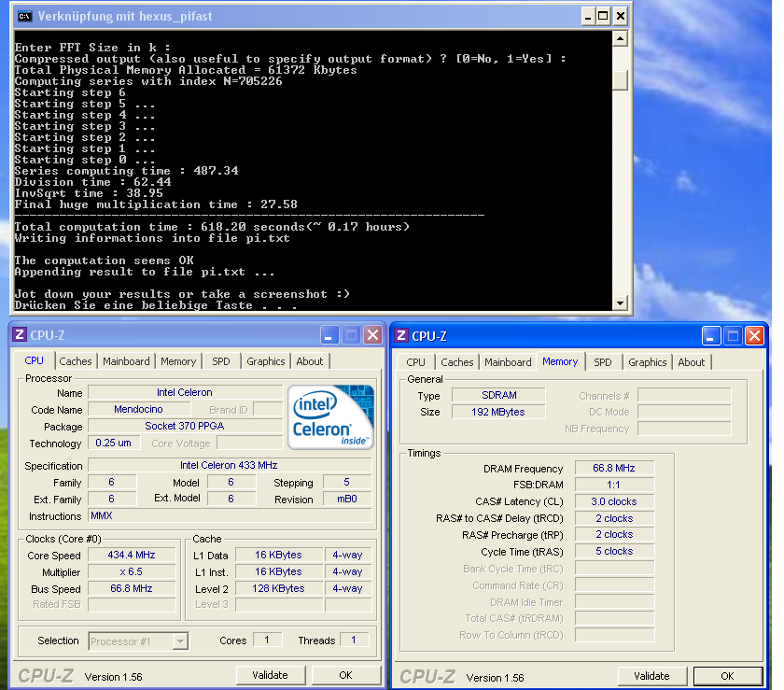
Task: Click Validate in the left CPU-Z window
Action: (270, 675)
